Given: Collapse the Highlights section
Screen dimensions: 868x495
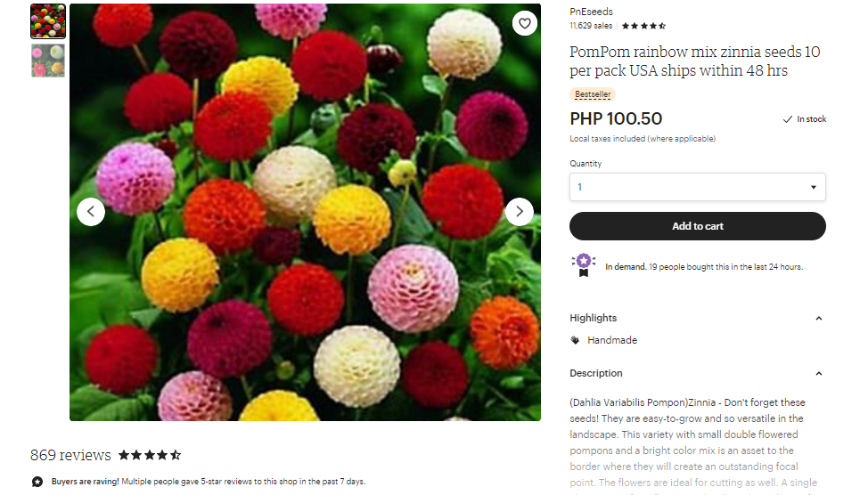Looking at the screenshot, I should click(818, 318).
